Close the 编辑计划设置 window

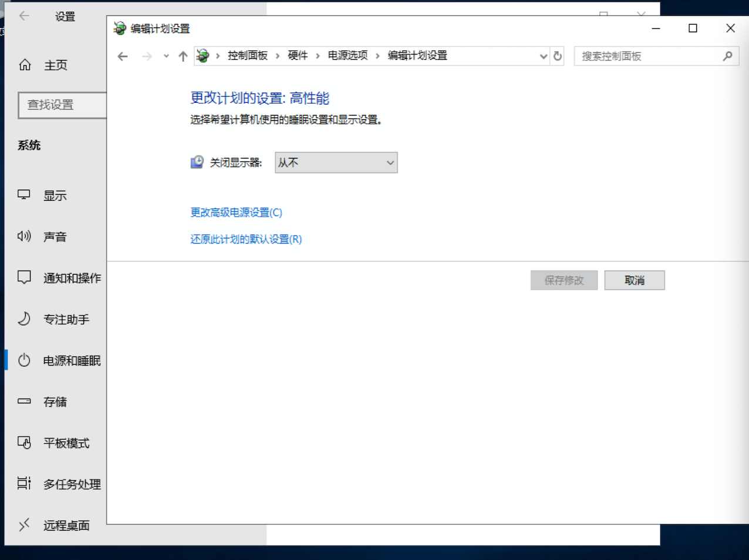(x=730, y=28)
